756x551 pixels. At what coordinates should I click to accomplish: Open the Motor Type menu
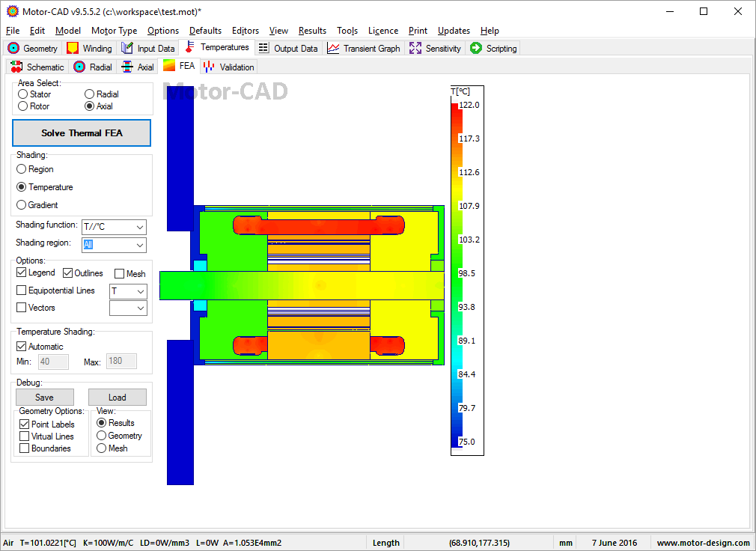pyautogui.click(x=114, y=31)
